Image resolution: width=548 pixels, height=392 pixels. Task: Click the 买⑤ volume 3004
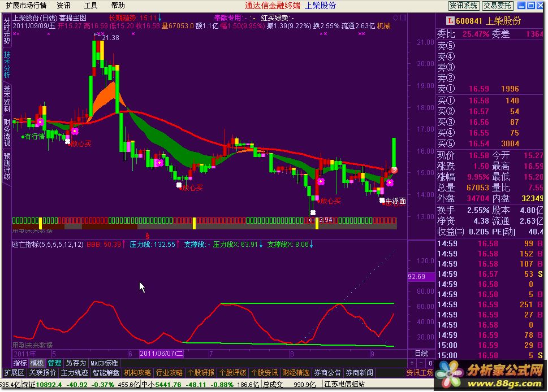point(510,143)
